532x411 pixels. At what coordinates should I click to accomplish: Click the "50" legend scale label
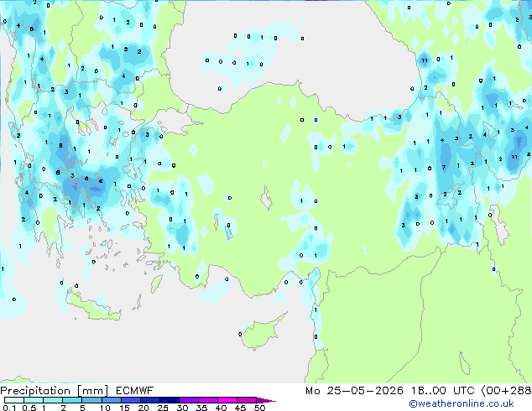pos(259,408)
